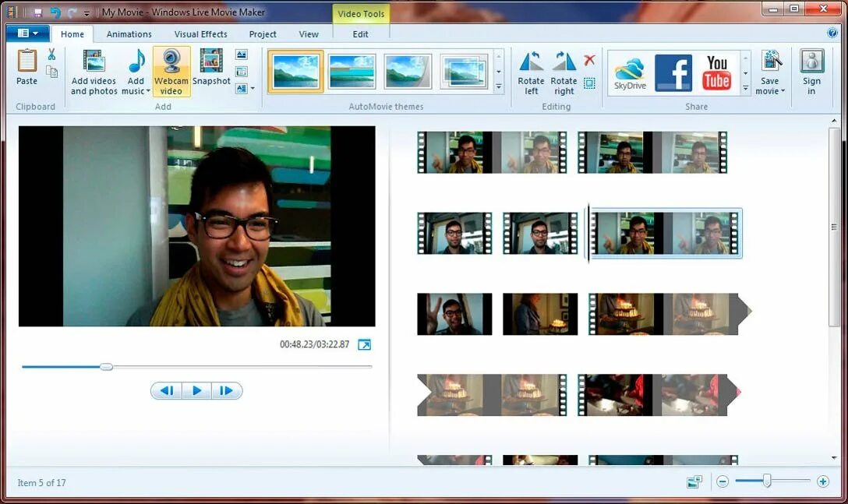The height and width of the screenshot is (504, 848).
Task: Open the blue application menu button
Action: point(28,33)
